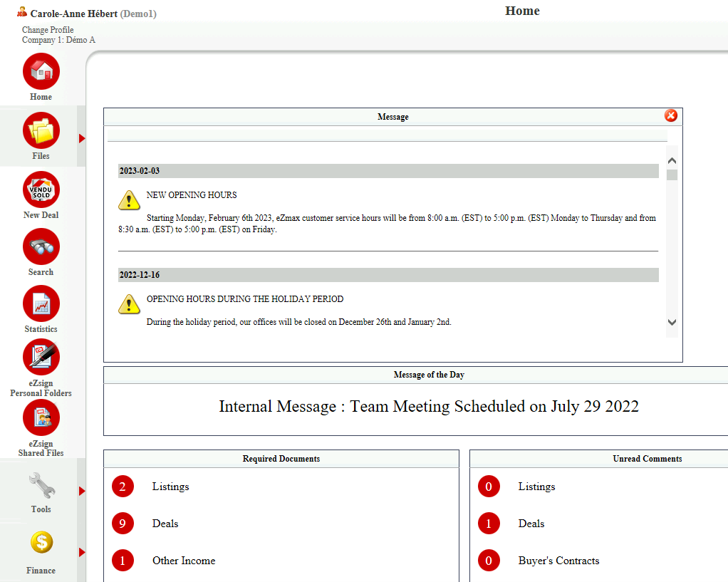728x582 pixels.
Task: Open the Statistics chart icon
Action: click(41, 303)
